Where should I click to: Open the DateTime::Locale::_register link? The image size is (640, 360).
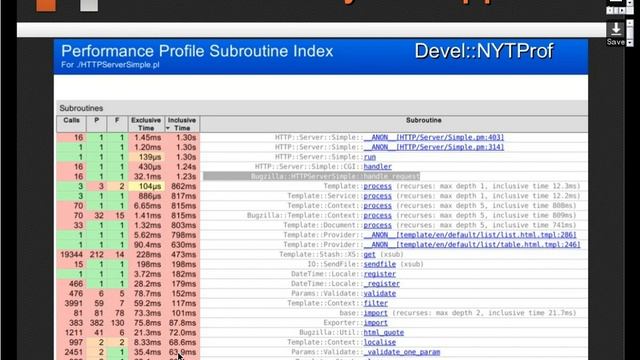point(382,284)
